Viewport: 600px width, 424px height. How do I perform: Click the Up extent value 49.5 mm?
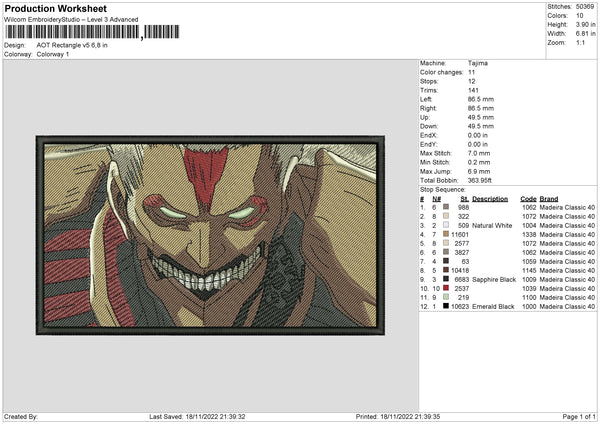481,117
